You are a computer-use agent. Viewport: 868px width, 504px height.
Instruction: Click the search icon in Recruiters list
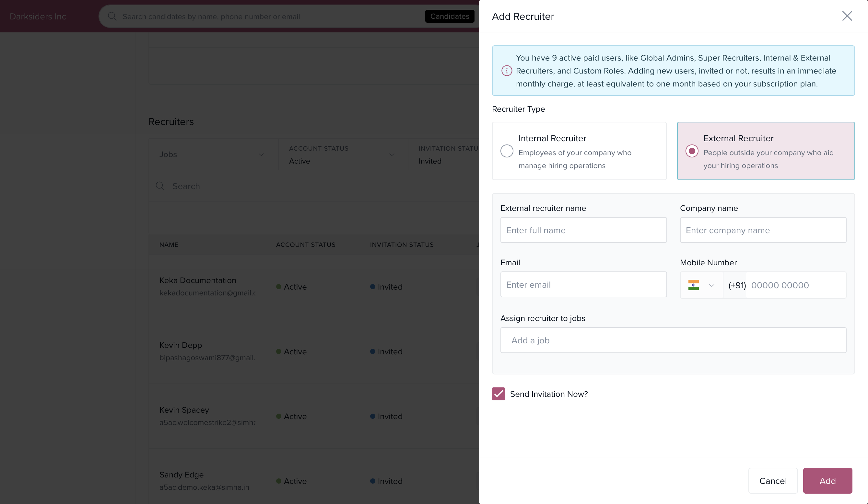(x=160, y=186)
